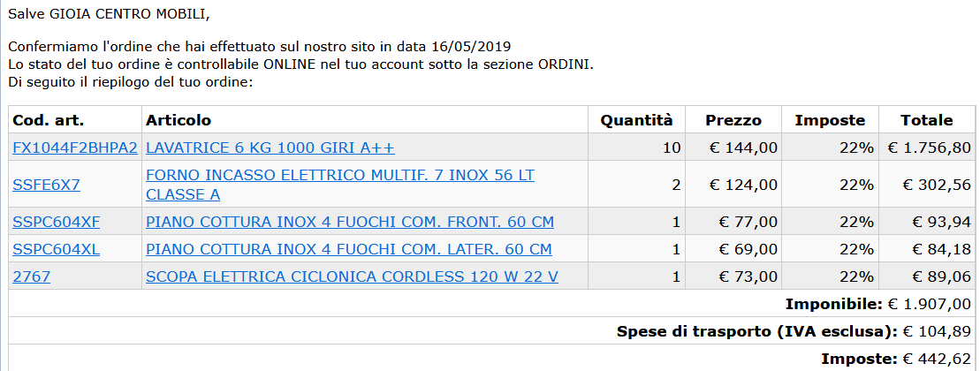Open PIANO COTTURA COM. FRONT. 60 CM link

[x=350, y=222]
